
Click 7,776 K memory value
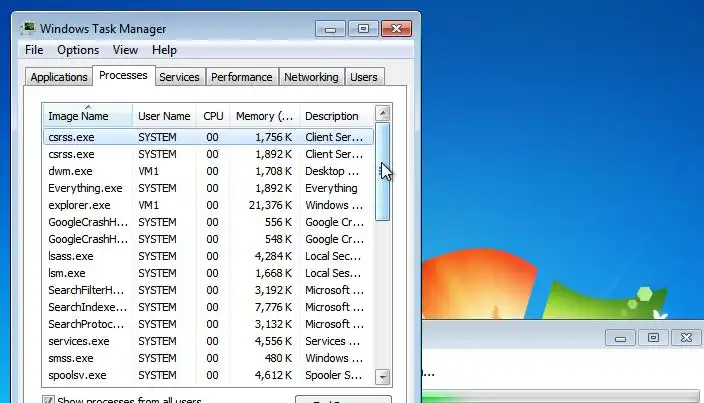273,307
